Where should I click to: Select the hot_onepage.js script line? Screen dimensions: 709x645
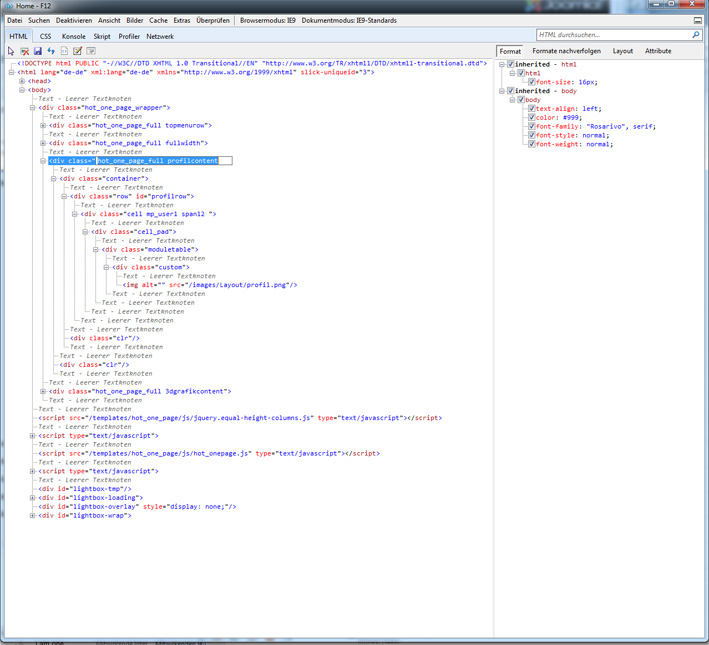click(x=209, y=454)
